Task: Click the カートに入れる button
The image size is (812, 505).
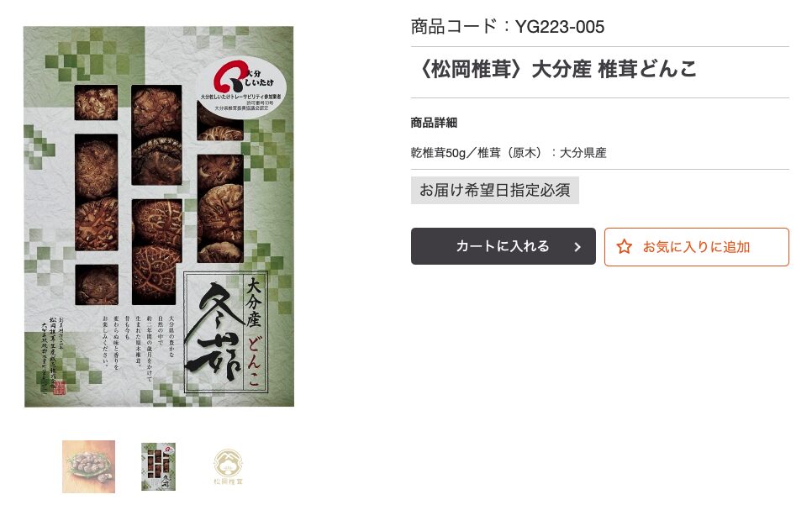Action: click(x=503, y=246)
